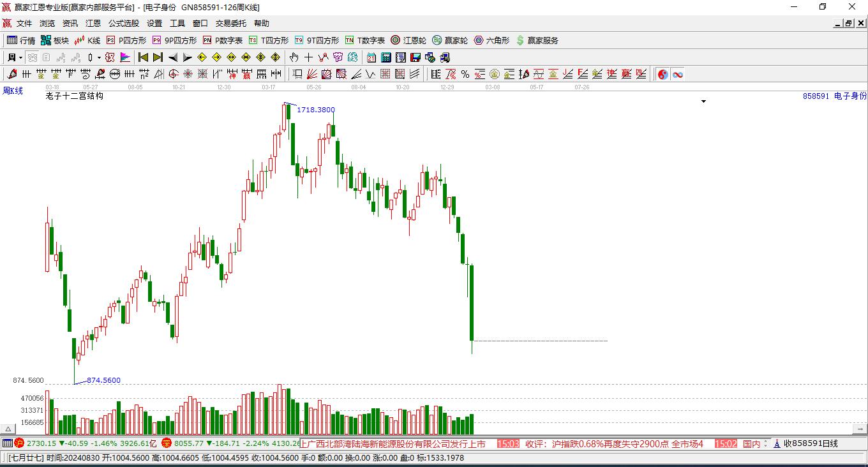Click the small black triangle above chart
The height and width of the screenshot is (467, 868).
704,101
